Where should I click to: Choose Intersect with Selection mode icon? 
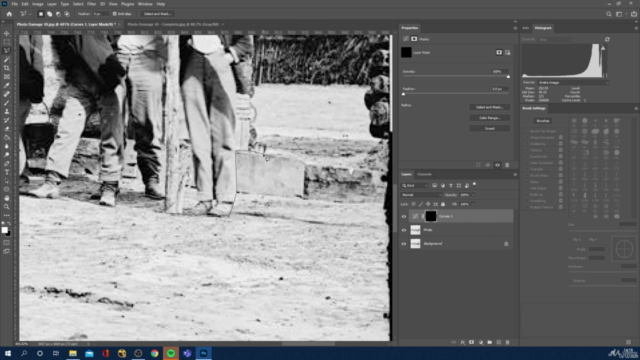(67, 14)
